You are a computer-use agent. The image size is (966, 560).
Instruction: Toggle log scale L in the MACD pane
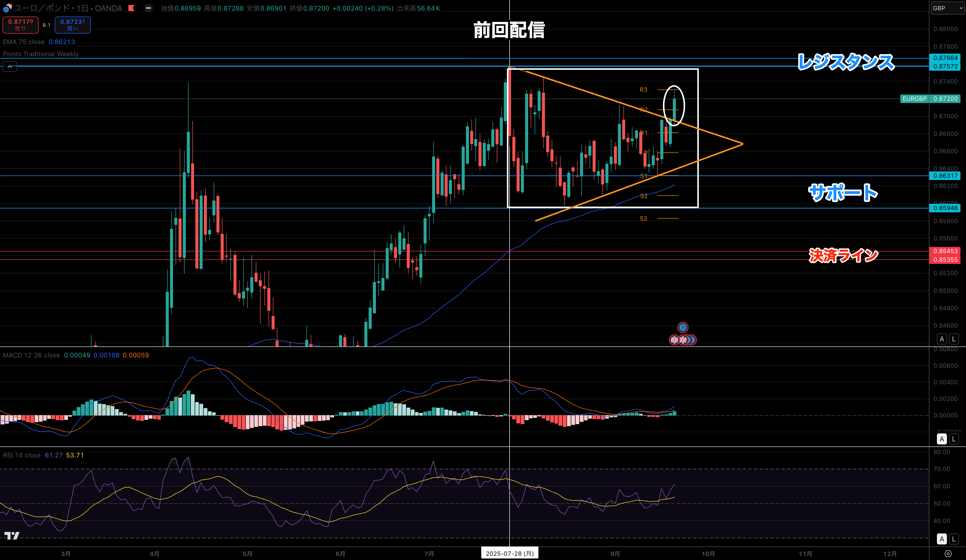click(954, 439)
